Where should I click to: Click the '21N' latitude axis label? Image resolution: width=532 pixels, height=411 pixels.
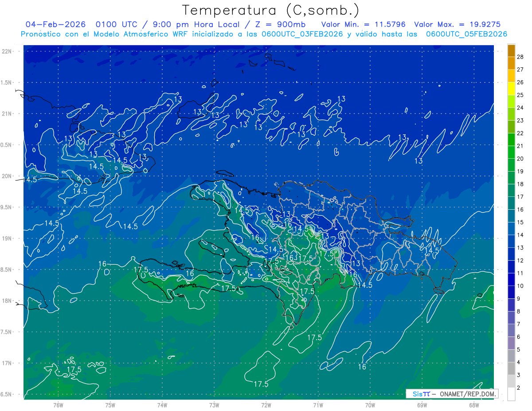click(8, 114)
